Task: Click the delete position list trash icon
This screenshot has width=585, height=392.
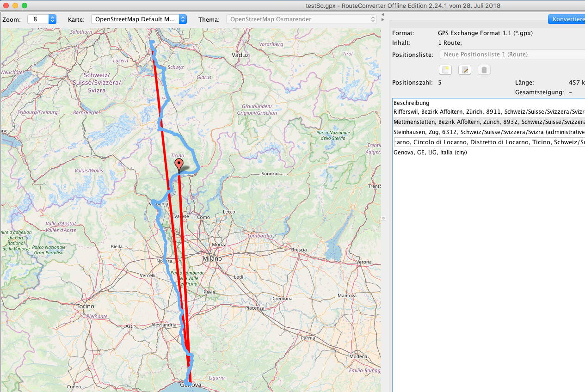Action: [484, 70]
